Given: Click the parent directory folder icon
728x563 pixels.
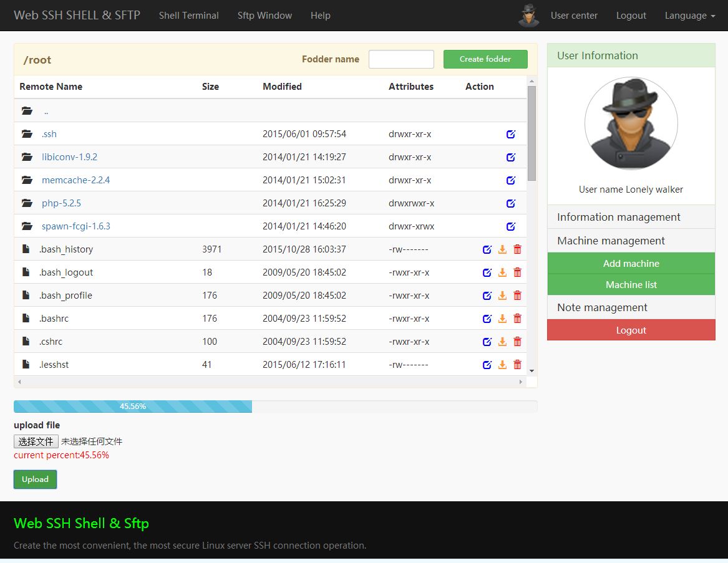Looking at the screenshot, I should (27, 111).
